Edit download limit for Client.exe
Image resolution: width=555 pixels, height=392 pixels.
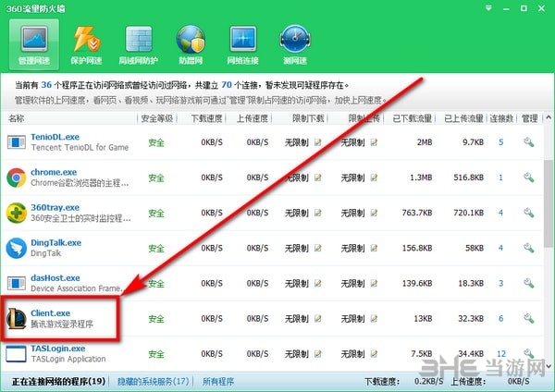tap(318, 318)
